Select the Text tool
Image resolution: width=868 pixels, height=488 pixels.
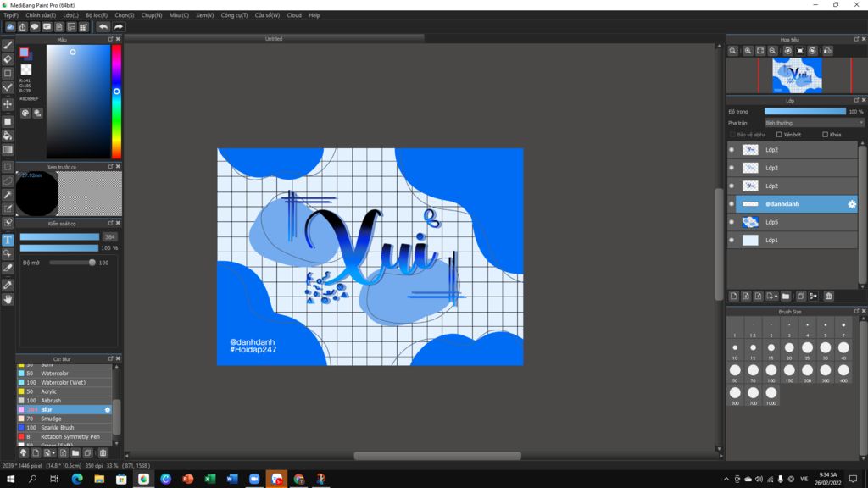coord(8,240)
